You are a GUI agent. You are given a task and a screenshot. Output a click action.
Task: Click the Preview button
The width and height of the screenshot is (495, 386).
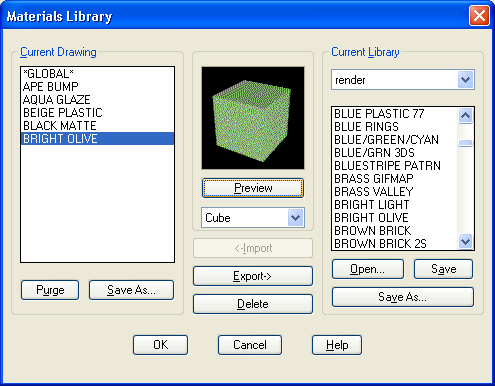253,188
